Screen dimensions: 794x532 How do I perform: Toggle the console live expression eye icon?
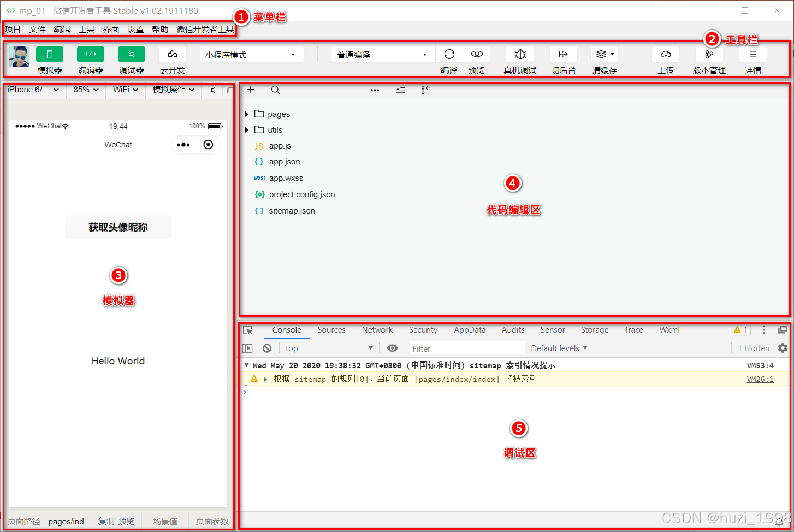tap(392, 348)
